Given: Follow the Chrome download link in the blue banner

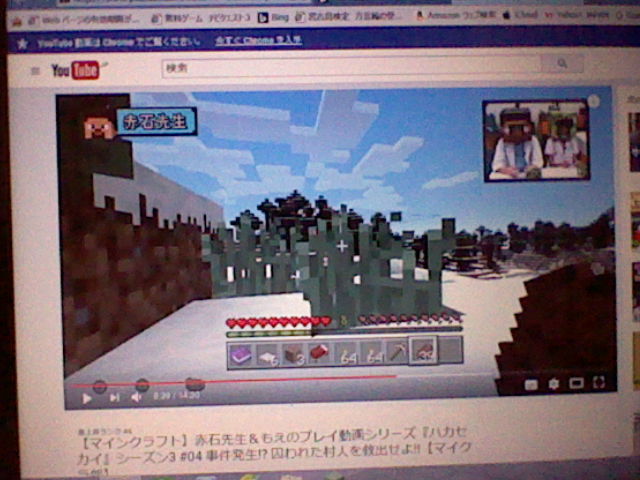Looking at the screenshot, I should pyautogui.click(x=258, y=40).
